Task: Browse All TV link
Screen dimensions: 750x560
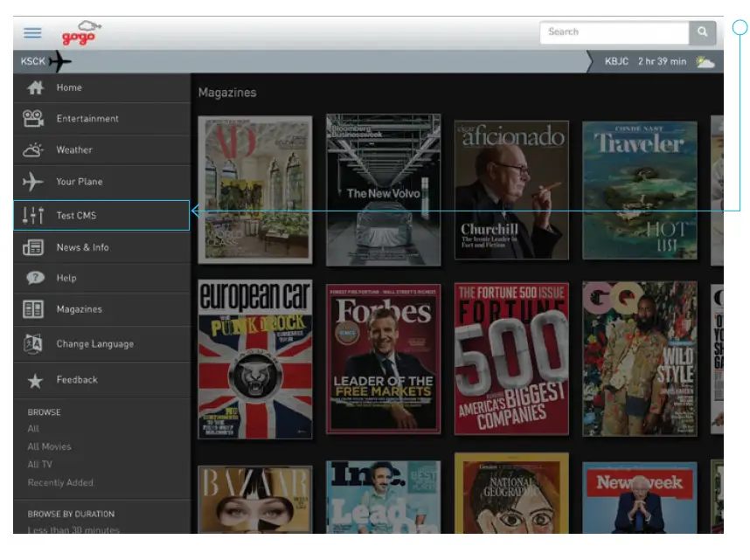Action: coord(39,465)
